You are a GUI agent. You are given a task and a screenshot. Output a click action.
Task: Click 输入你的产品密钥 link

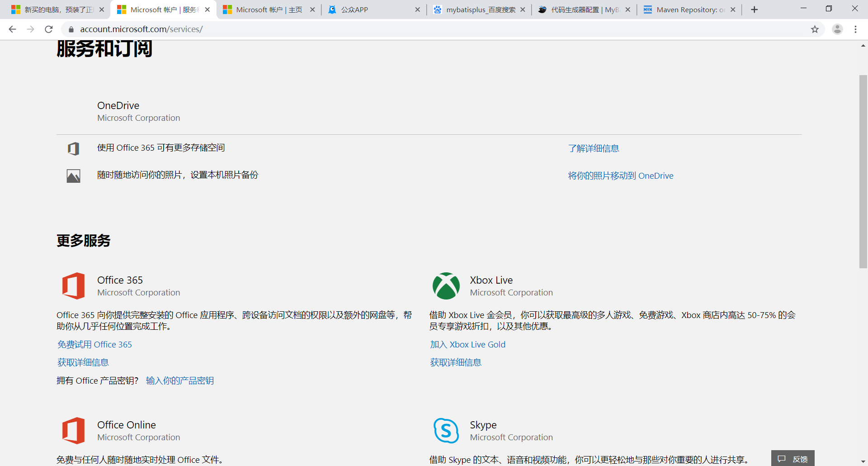180,380
